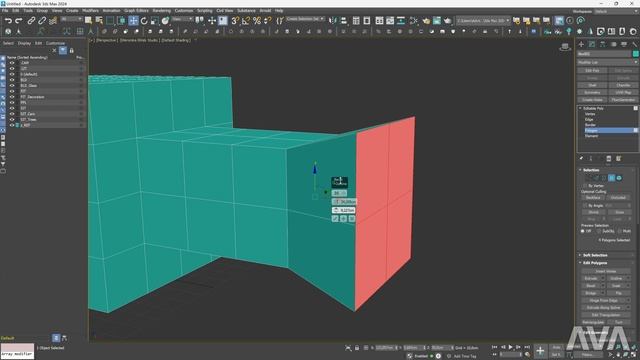Click the Play Animation button

click(510, 347)
